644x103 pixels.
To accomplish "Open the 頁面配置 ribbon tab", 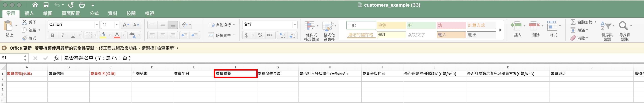I will point(71,14).
